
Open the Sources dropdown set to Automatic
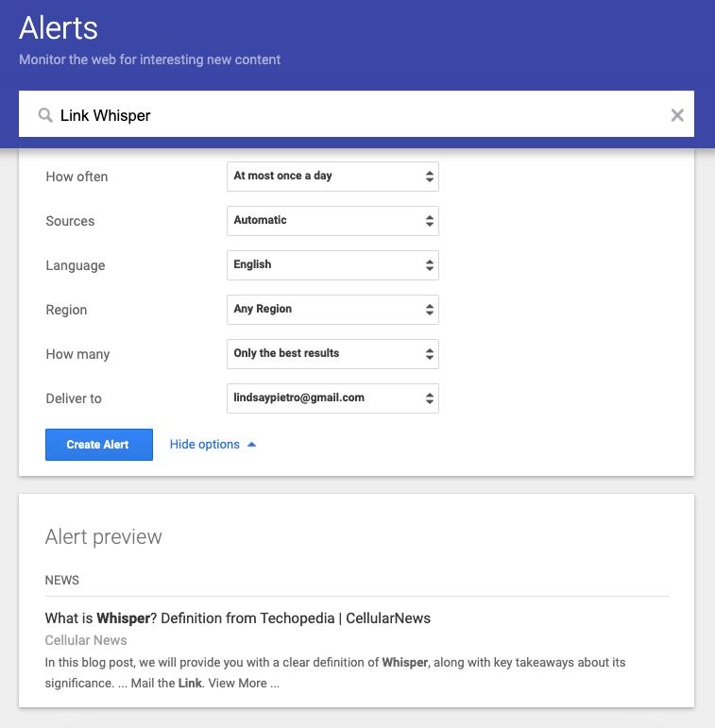(332, 221)
